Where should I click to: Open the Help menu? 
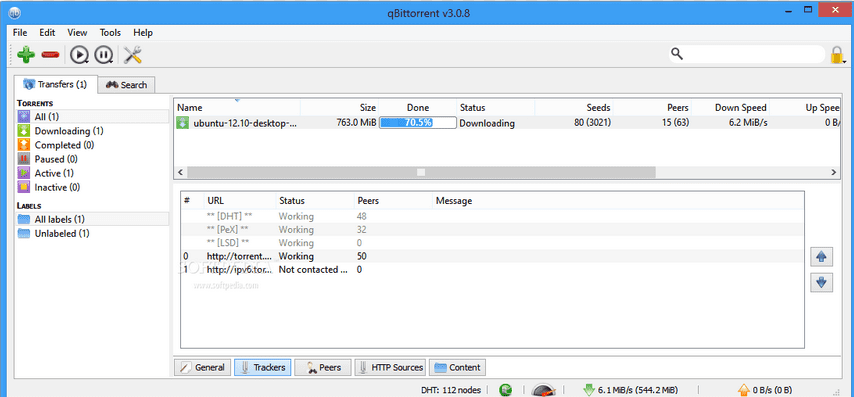pos(143,33)
